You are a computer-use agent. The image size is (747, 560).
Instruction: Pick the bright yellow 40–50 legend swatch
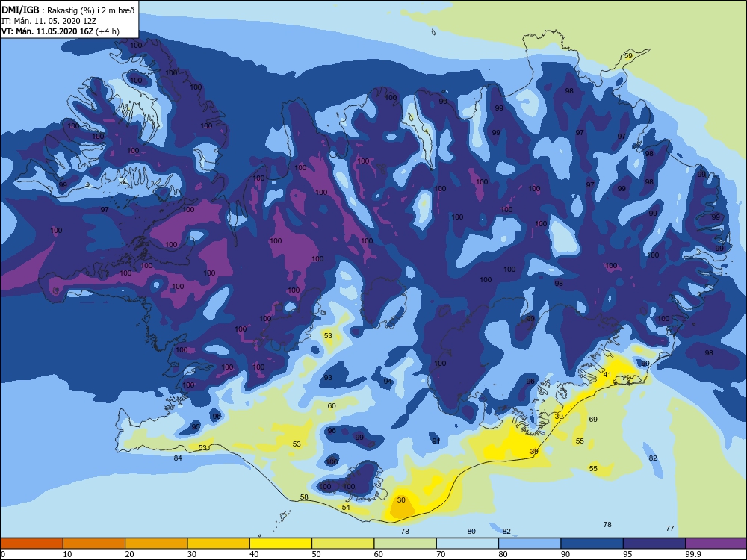pyautogui.click(x=281, y=544)
